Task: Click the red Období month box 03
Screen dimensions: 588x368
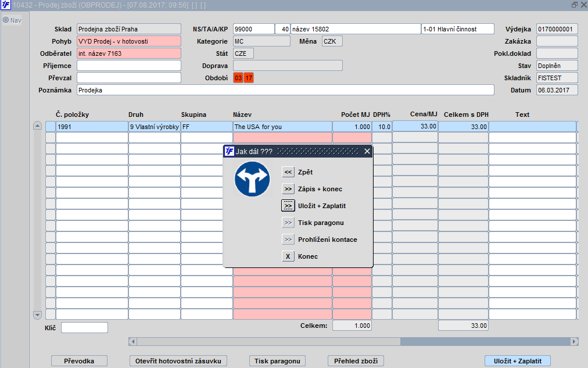Action: click(238, 78)
